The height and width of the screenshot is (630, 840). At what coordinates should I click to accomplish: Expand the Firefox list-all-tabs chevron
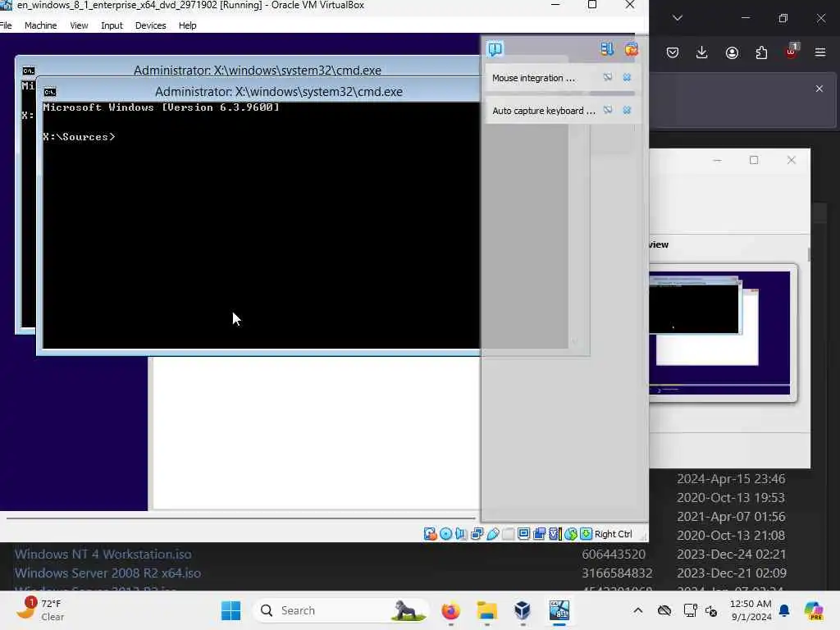[677, 18]
